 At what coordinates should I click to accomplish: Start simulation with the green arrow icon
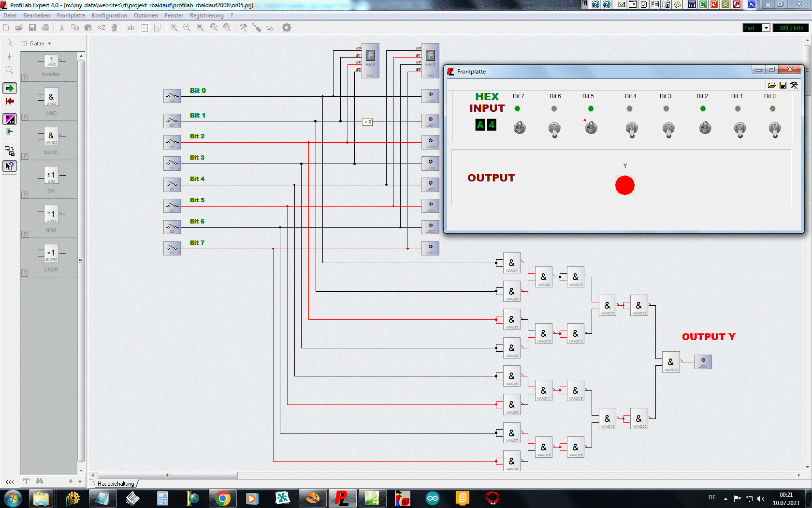point(10,88)
